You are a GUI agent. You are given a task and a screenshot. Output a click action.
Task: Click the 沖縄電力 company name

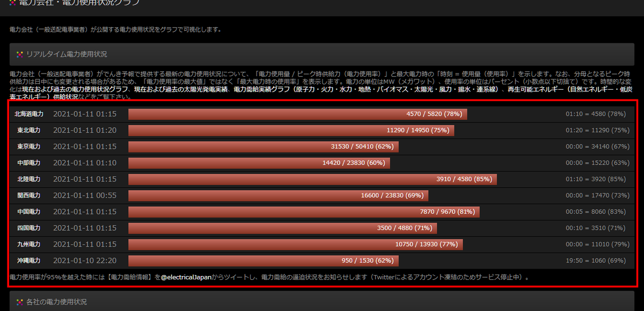(x=29, y=261)
